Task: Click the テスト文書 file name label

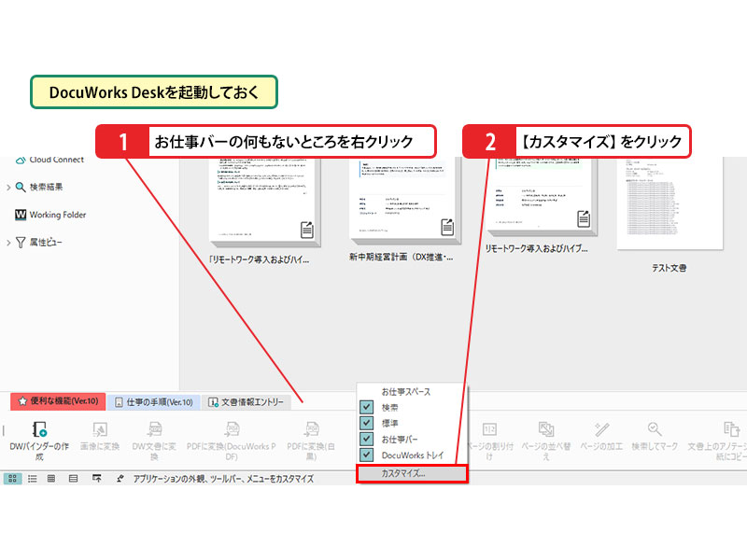Action: click(x=669, y=268)
